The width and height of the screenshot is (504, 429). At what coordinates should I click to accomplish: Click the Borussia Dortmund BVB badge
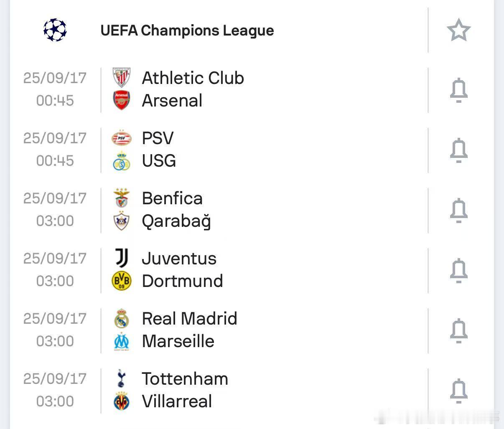122,281
